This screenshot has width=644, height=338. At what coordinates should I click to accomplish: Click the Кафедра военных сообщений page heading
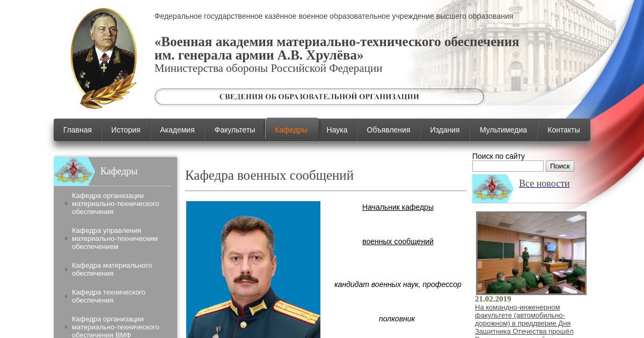click(269, 175)
